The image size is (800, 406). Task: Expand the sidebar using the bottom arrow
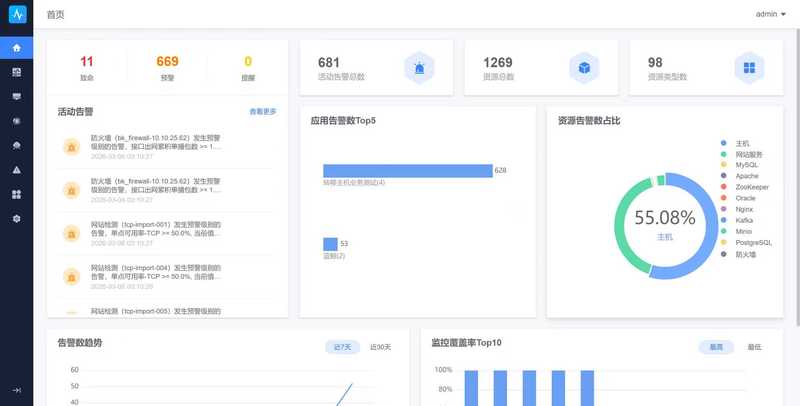point(16,390)
